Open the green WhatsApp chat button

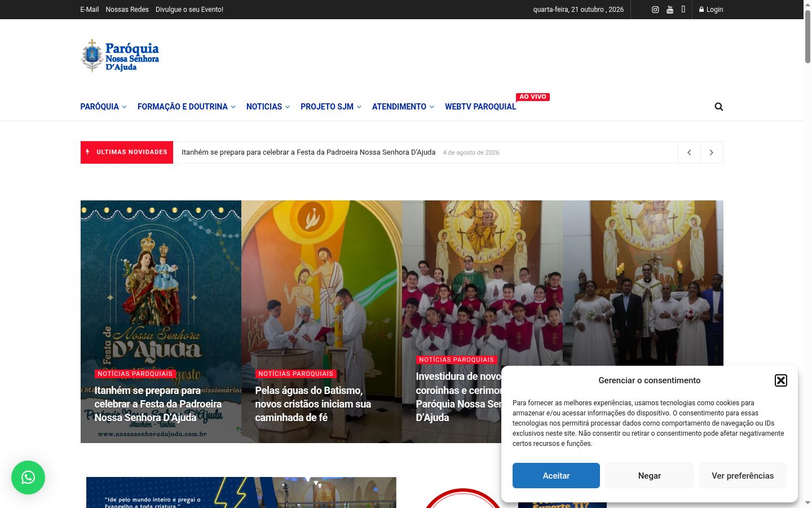(x=28, y=478)
